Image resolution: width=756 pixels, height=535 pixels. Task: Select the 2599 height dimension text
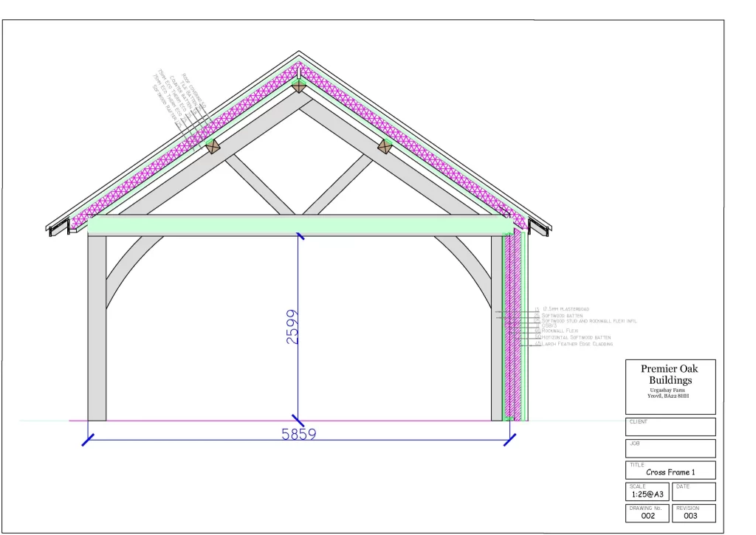pos(292,327)
